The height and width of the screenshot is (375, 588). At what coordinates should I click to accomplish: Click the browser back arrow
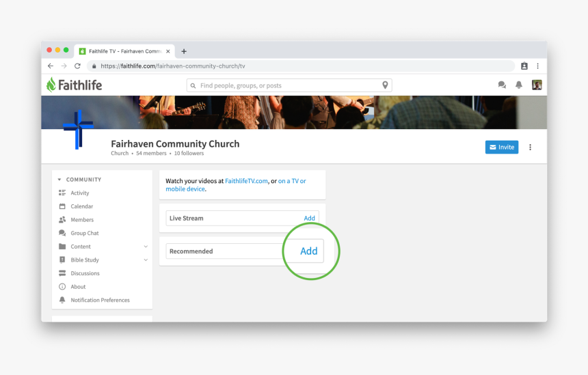(x=51, y=66)
